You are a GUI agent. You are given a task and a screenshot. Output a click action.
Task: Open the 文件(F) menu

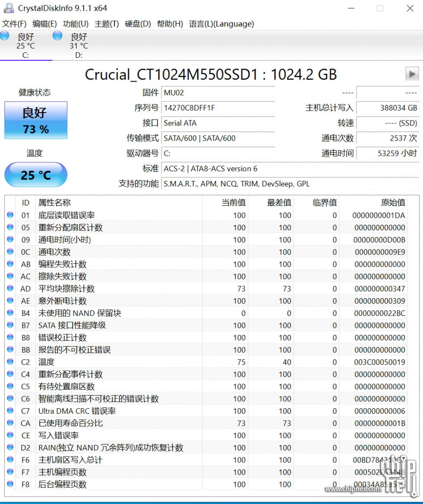(14, 24)
